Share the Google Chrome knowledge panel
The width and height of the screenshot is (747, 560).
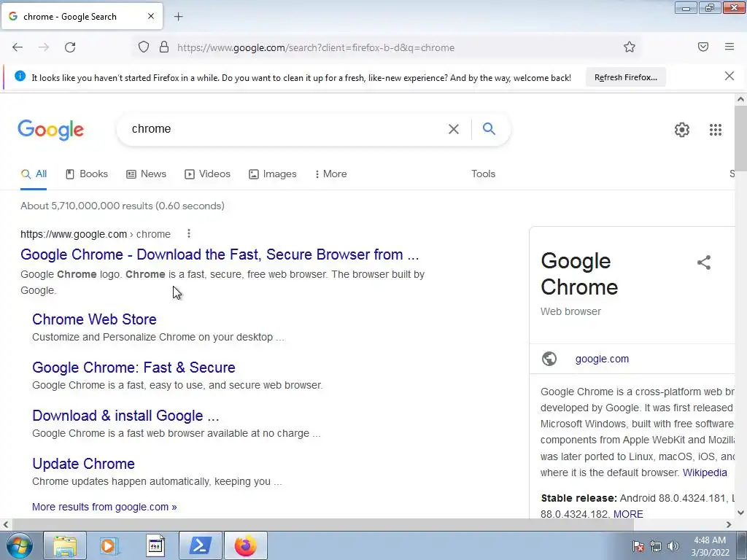click(704, 262)
